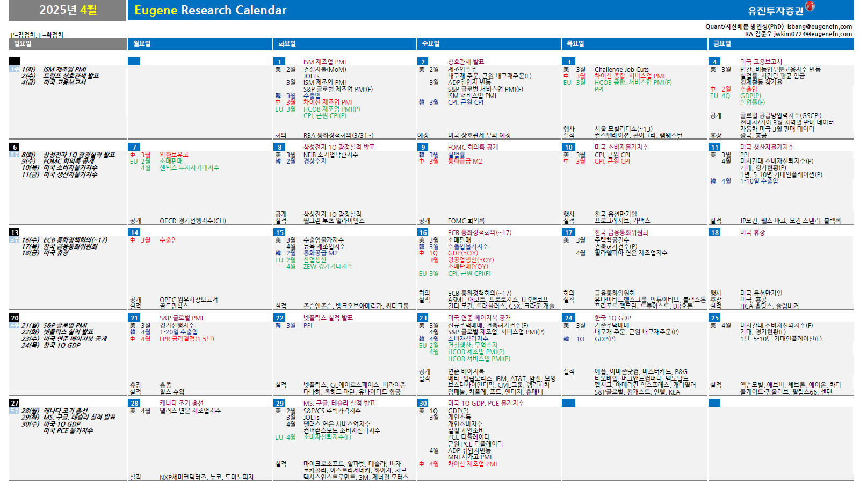Click the blue date 15 badge
Viewport: 860px width, 504px height.
pos(279,232)
